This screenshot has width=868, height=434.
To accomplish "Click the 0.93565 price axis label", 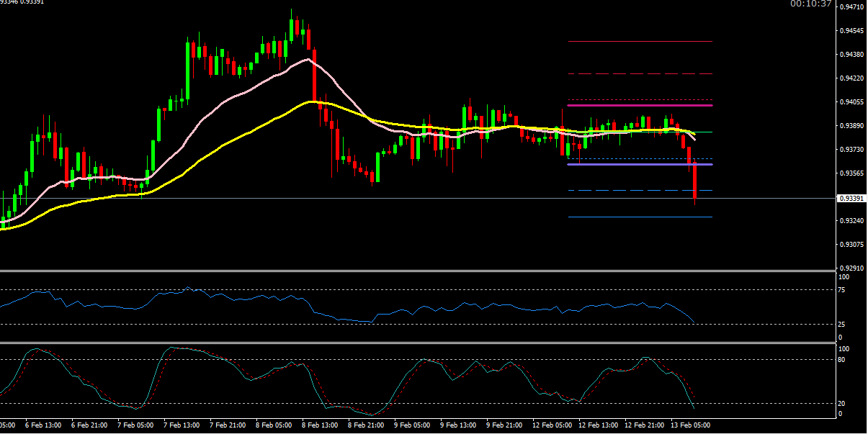I will pyautogui.click(x=854, y=173).
